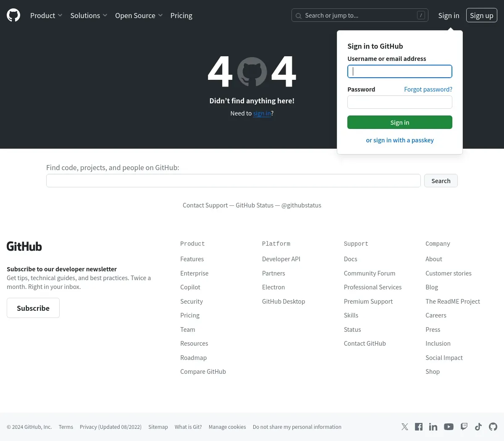The image size is (504, 441).
Task: Open Docs under Support footer
Action: [x=351, y=259]
